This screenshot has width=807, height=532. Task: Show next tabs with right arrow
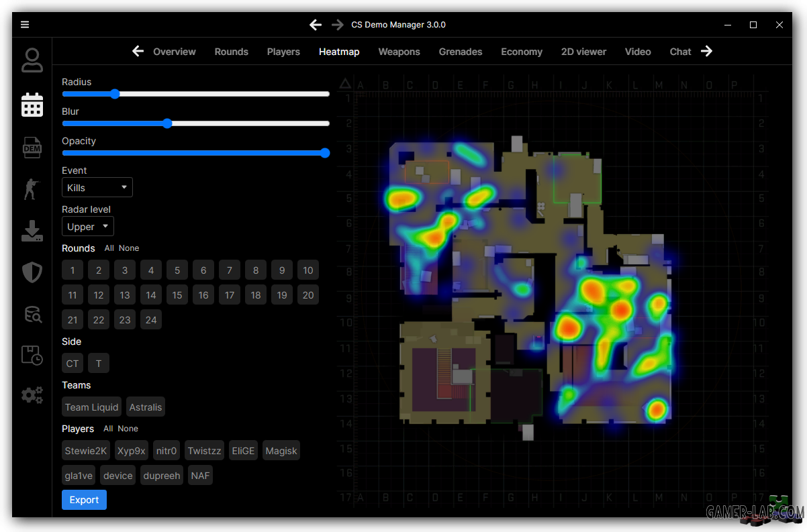click(706, 51)
